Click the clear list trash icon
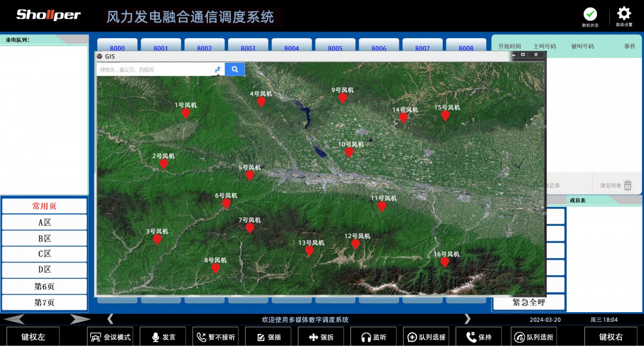The height and width of the screenshot is (346, 644). point(627,186)
